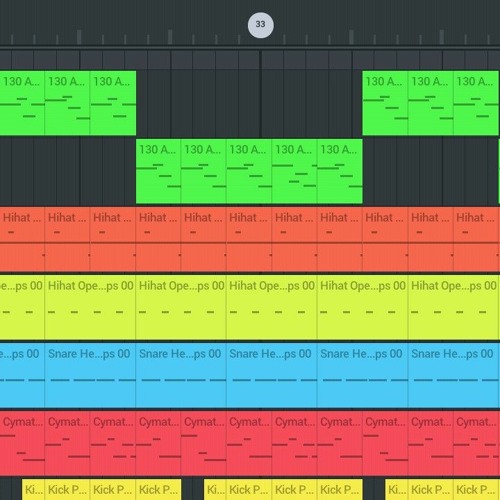The image size is (500, 500).
Task: Select last 130 A clip on second green track
Action: click(340, 171)
